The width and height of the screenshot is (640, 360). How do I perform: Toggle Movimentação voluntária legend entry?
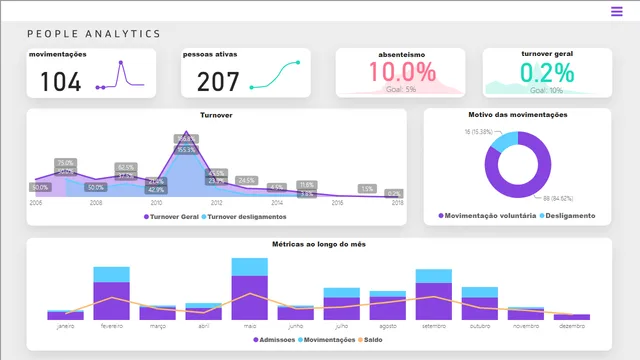[487, 216]
